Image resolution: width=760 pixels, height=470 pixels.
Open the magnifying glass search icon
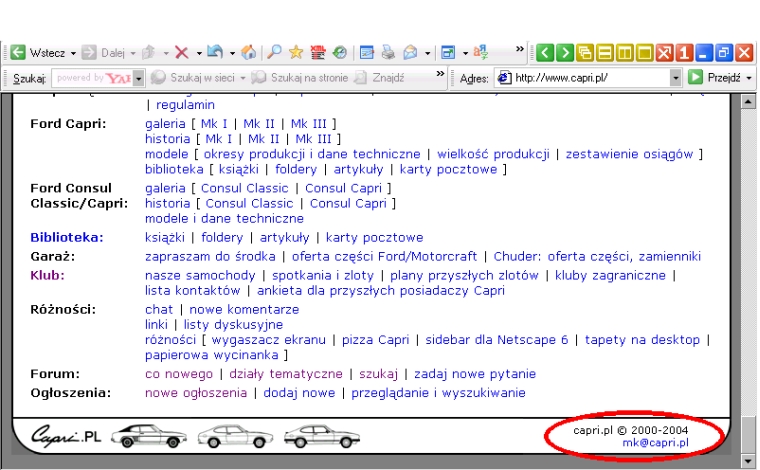(274, 52)
